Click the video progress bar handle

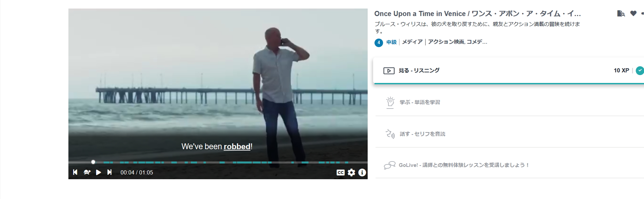tap(93, 162)
